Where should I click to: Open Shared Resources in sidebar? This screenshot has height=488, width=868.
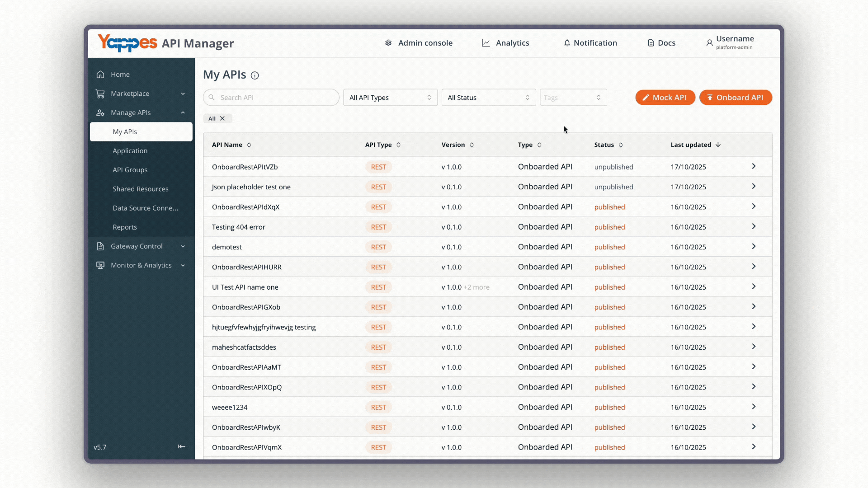click(141, 189)
